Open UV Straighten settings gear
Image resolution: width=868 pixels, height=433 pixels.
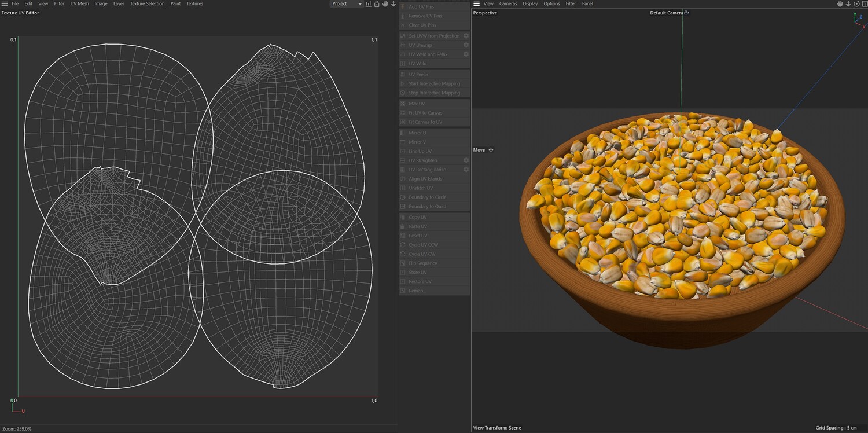pos(466,160)
